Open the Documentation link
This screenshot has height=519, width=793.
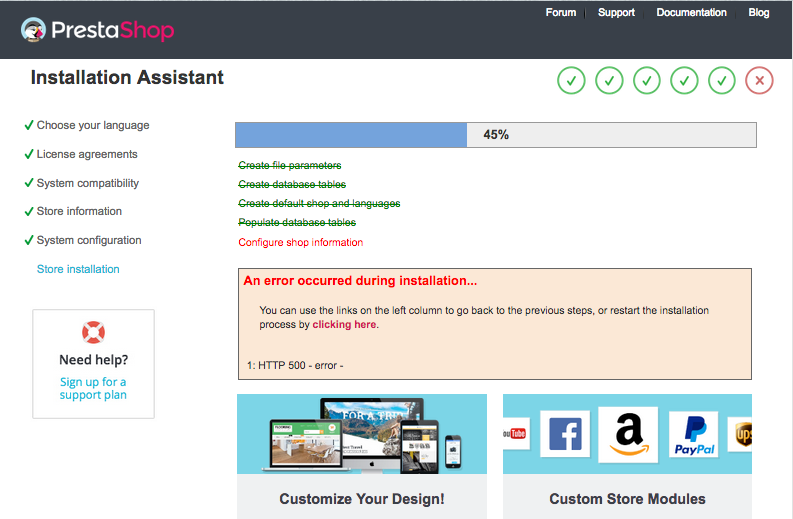(691, 13)
